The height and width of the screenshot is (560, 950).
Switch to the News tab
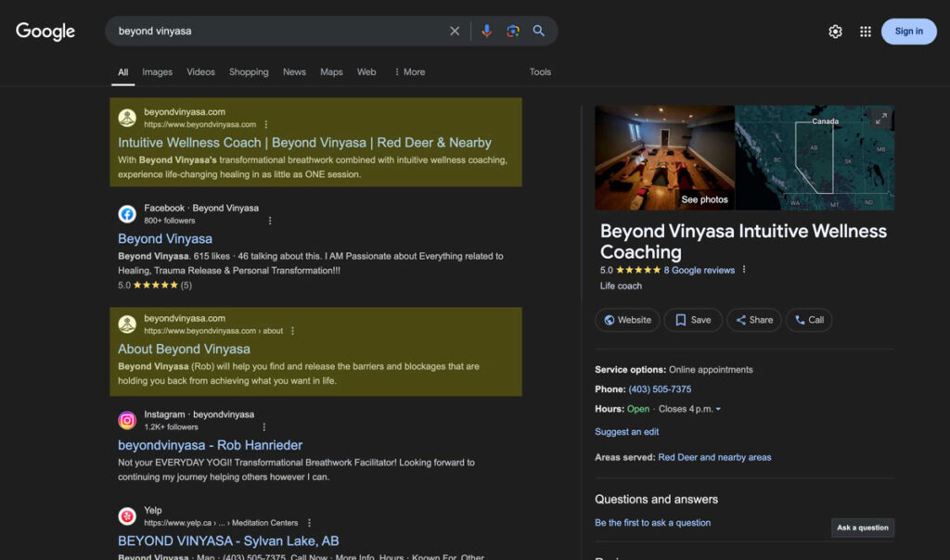click(294, 72)
